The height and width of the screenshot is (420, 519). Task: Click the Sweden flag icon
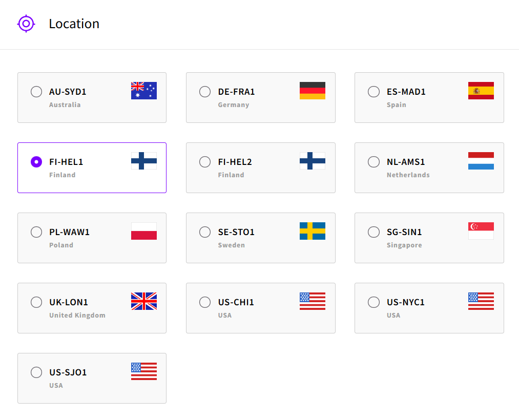[313, 231]
